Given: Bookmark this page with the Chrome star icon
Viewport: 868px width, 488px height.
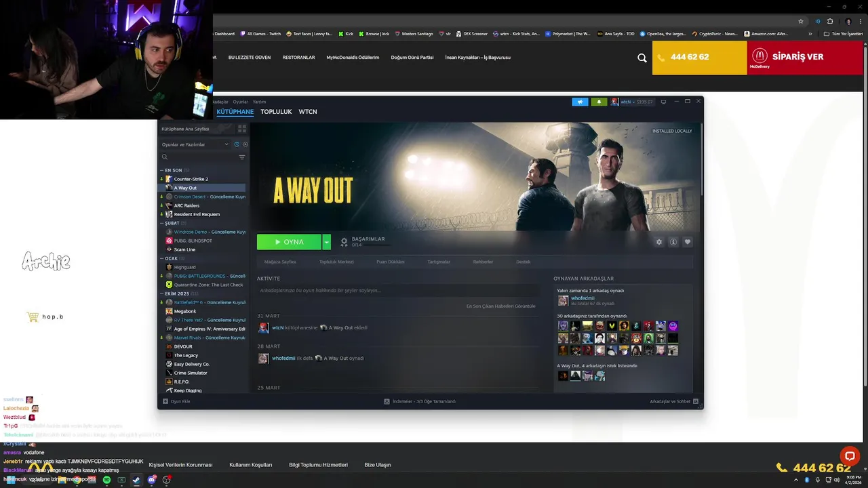Looking at the screenshot, I should (x=801, y=21).
